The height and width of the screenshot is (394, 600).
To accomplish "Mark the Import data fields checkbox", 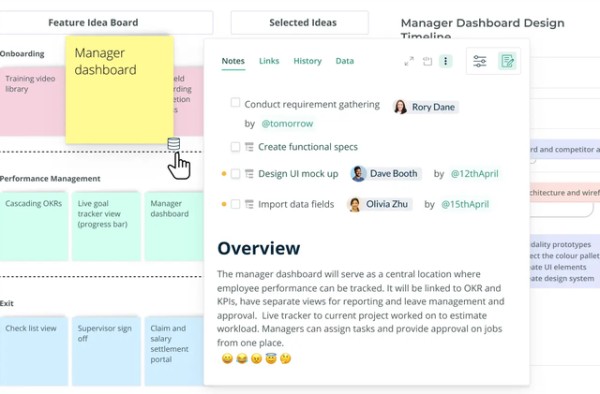I will [235, 204].
